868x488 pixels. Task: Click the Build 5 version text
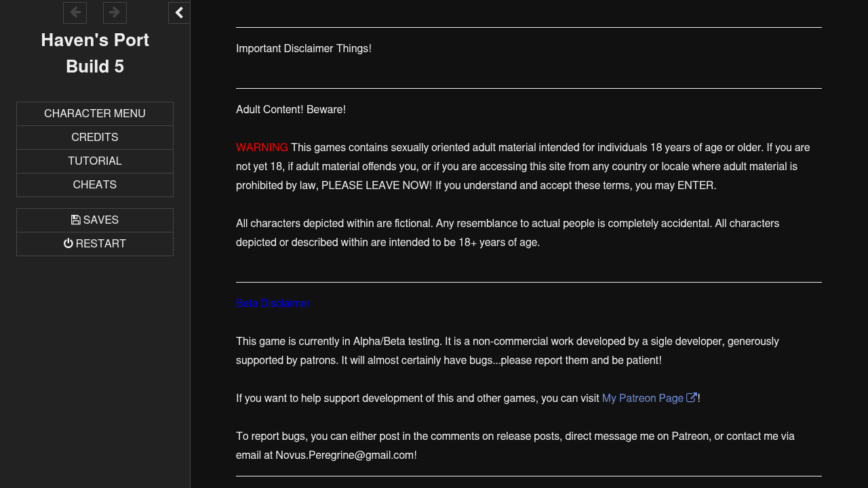pos(95,66)
